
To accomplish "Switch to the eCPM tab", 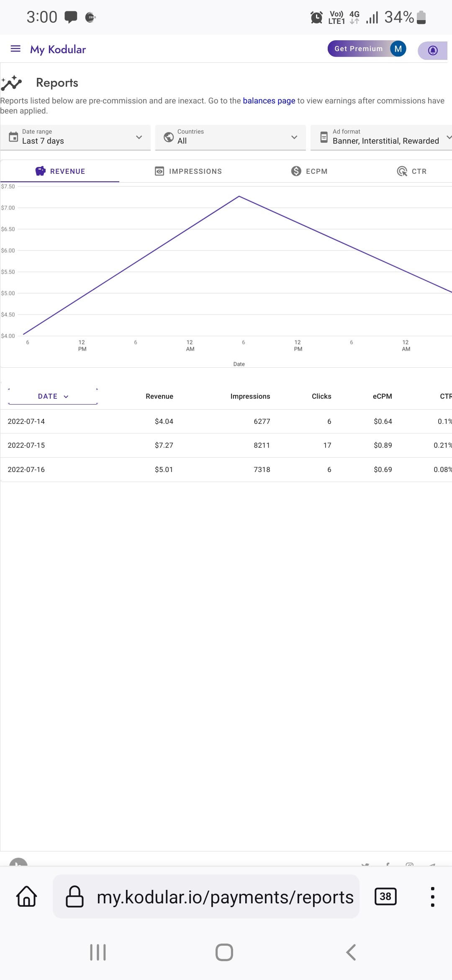I will (310, 171).
